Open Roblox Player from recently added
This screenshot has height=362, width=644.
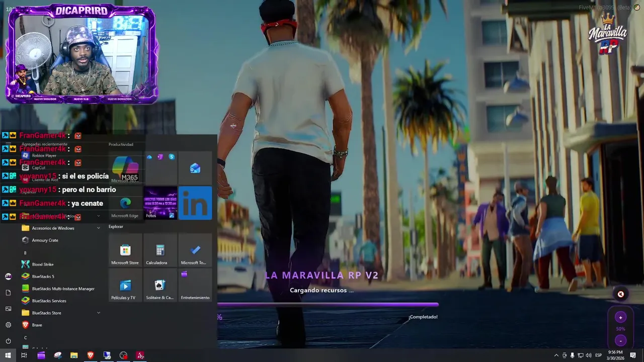click(x=60, y=155)
